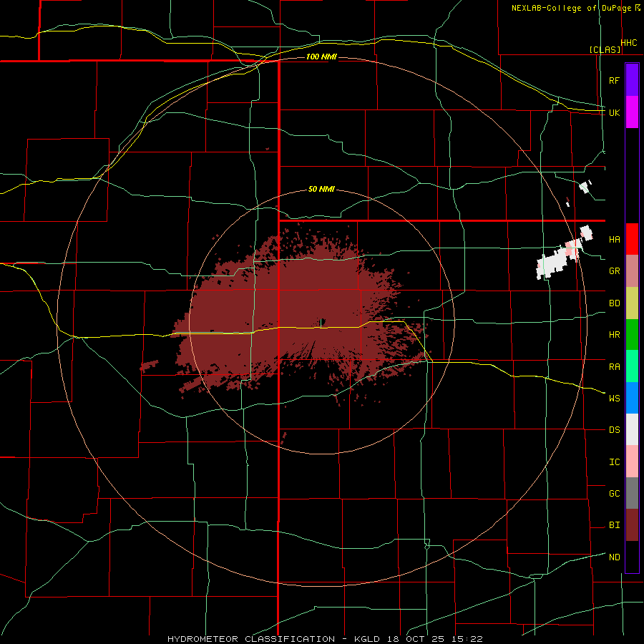The height and width of the screenshot is (644, 644).
Task: Click the HR legend label
Action: (x=614, y=335)
